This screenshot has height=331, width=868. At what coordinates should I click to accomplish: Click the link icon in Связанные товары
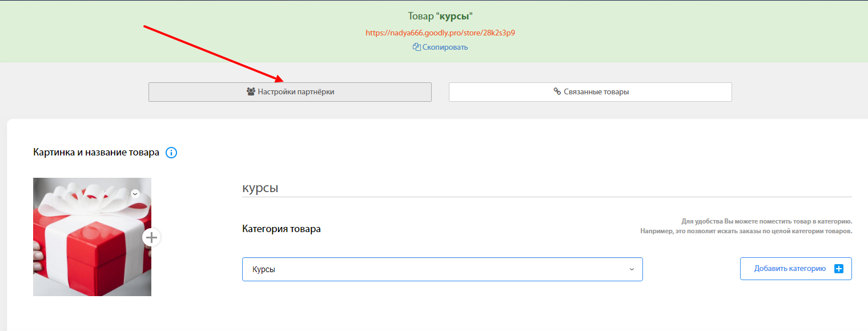[557, 91]
